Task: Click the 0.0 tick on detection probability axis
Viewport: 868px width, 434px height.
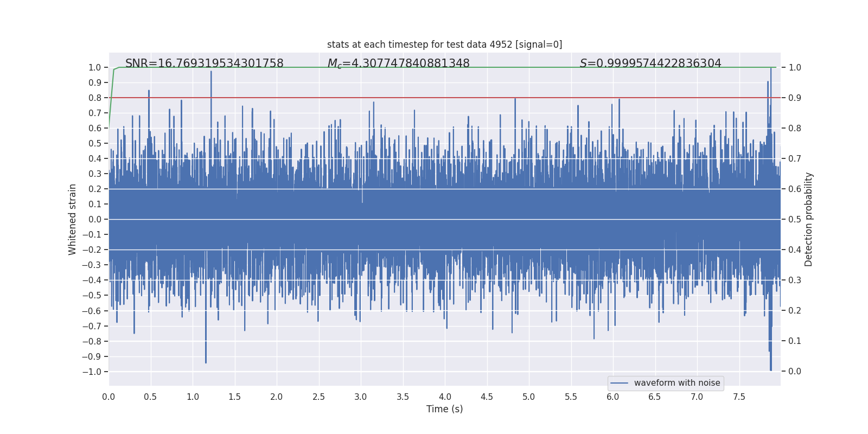Action: (x=795, y=371)
